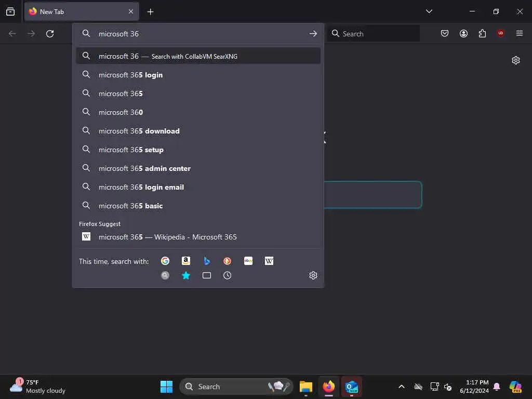Click the taskbar Search box

pos(236,387)
